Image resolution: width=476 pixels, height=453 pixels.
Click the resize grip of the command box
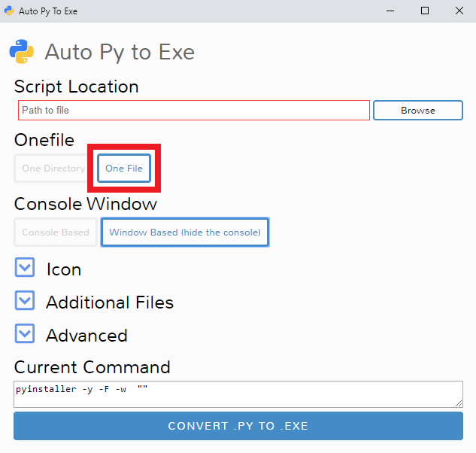tap(459, 403)
